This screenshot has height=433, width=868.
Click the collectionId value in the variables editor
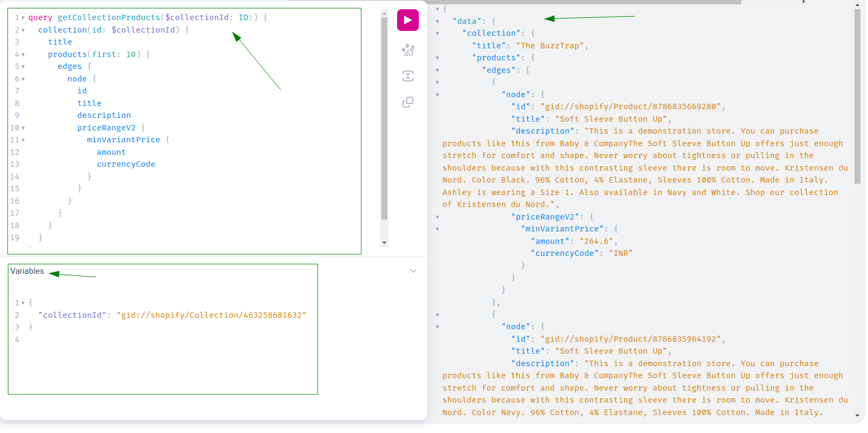click(211, 315)
